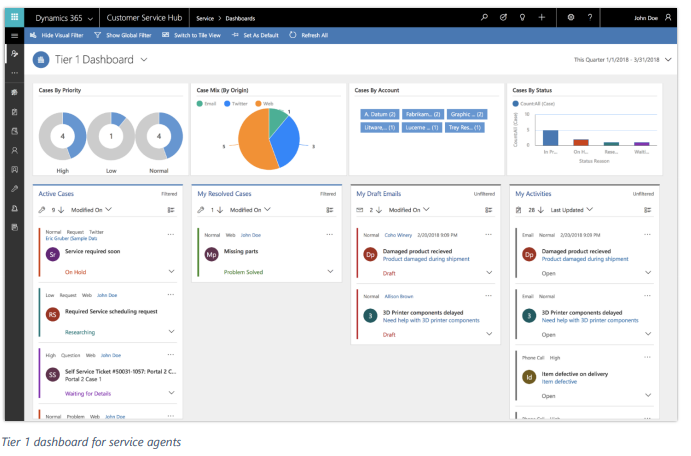This screenshot has width=691, height=456.
Task: Expand the Missing parts case card
Action: 331,271
